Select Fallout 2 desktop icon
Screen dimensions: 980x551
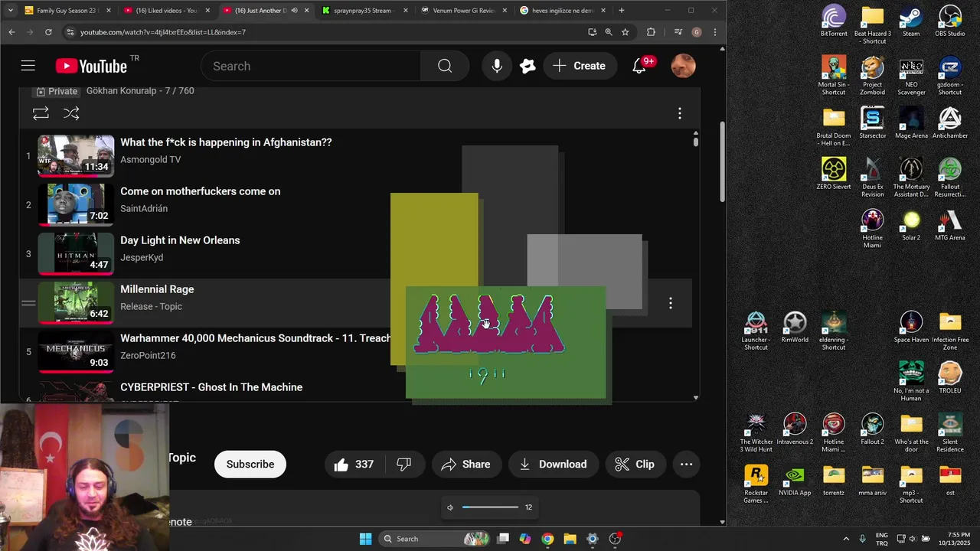tap(872, 429)
